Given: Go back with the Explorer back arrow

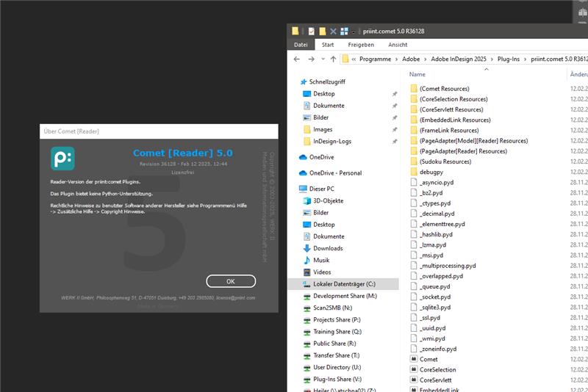Looking at the screenshot, I should [x=297, y=59].
